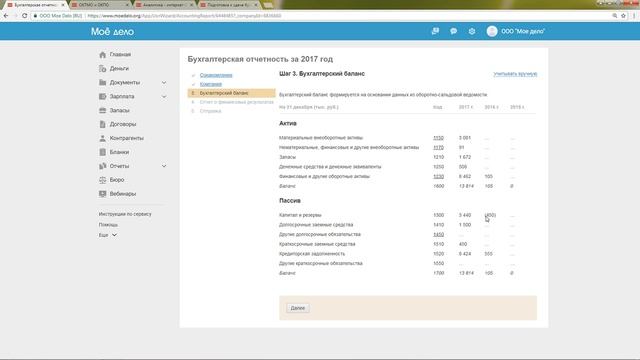This screenshot has height=360, width=640.
Task: Click the Долгосрочные заемные средства row label
Action: pyautogui.click(x=316, y=225)
